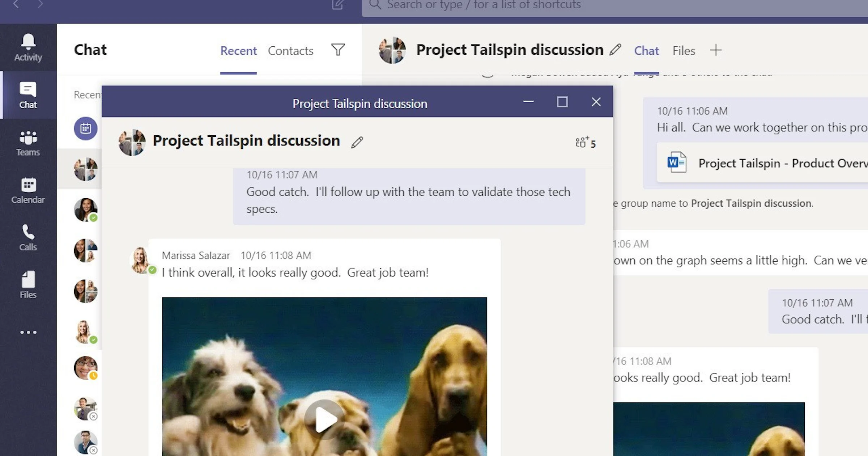Open Chat in the left sidebar
This screenshot has width=868, height=456.
(x=28, y=95)
